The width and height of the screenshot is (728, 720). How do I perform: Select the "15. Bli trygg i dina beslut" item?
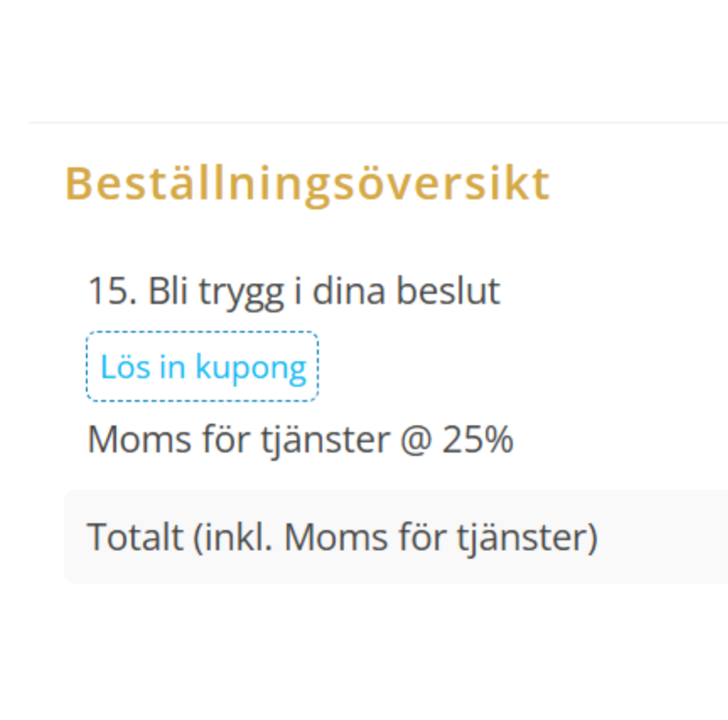tap(294, 291)
